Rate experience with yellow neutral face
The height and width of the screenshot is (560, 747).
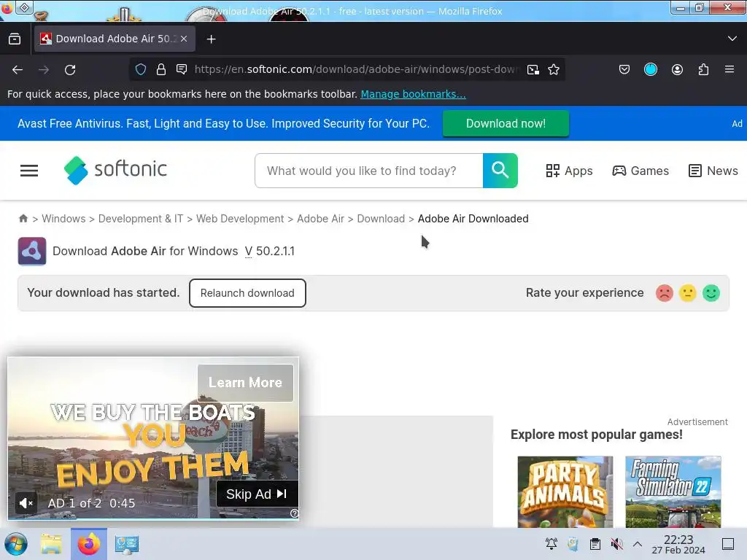tap(687, 293)
